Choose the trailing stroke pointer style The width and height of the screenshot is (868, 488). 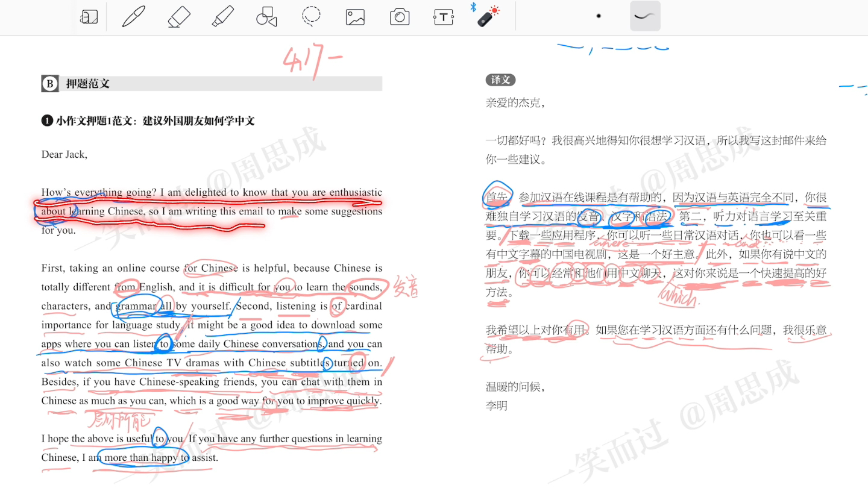coord(645,16)
